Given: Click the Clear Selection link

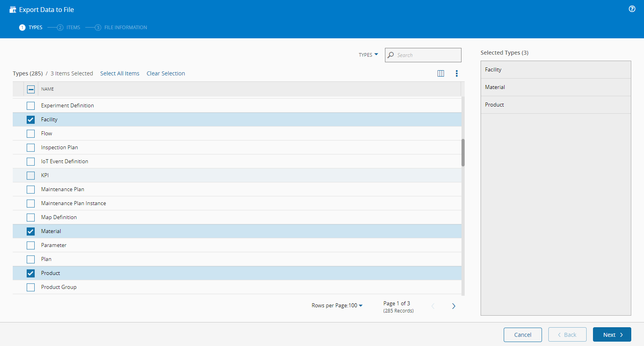Looking at the screenshot, I should point(166,73).
